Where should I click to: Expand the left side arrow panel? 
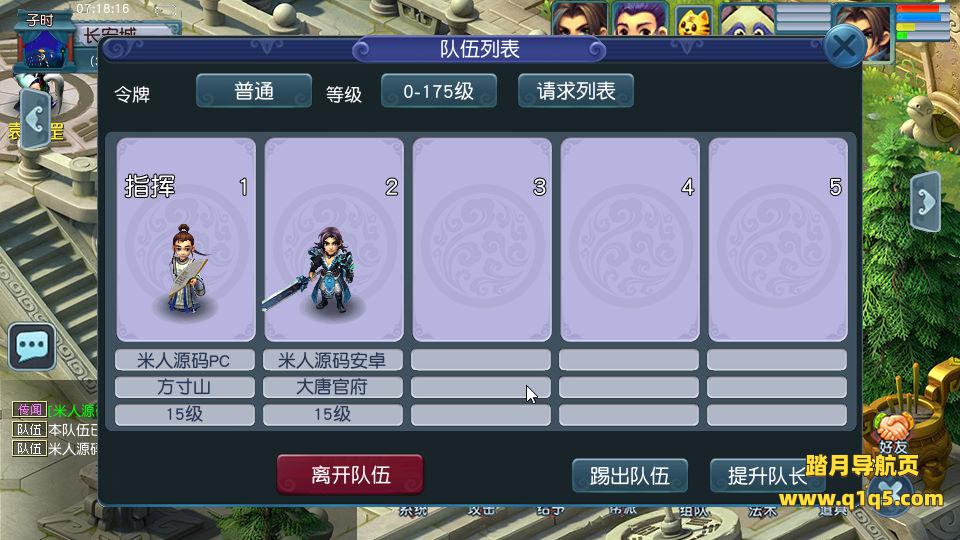(36, 119)
